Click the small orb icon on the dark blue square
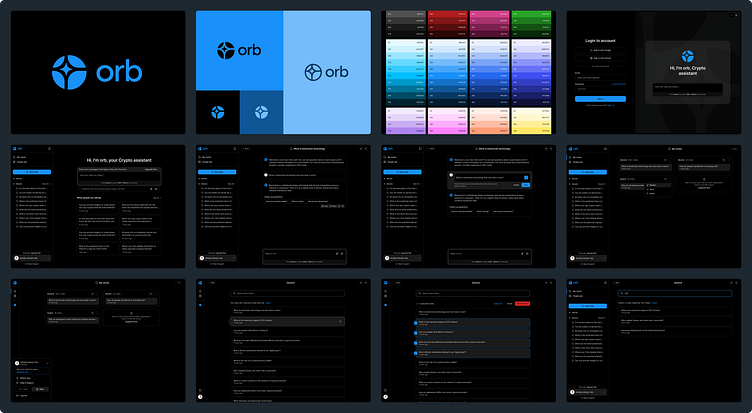 coord(261,112)
